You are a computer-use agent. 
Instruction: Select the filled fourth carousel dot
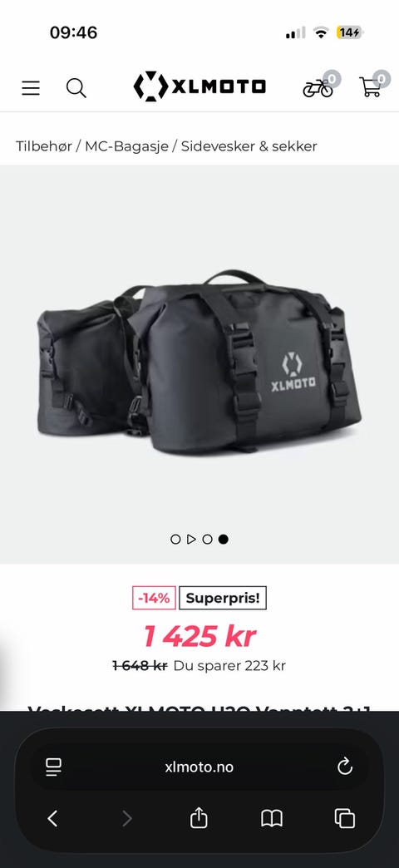[x=223, y=540]
